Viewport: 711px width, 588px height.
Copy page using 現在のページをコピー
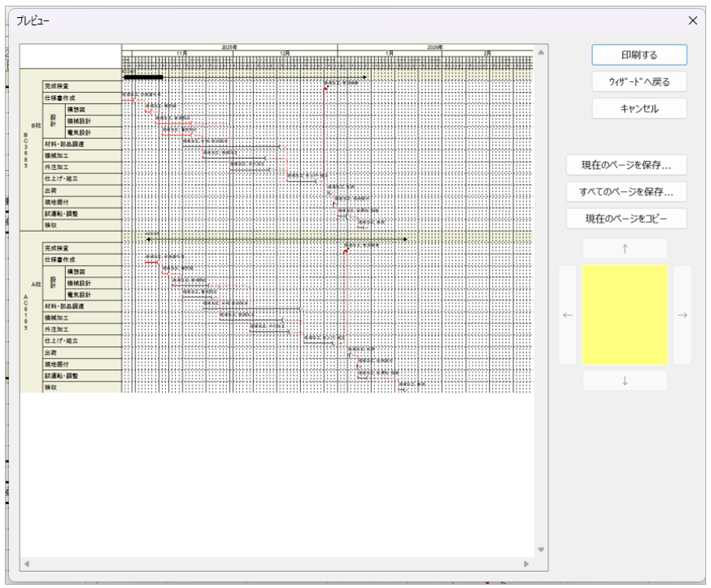click(626, 219)
